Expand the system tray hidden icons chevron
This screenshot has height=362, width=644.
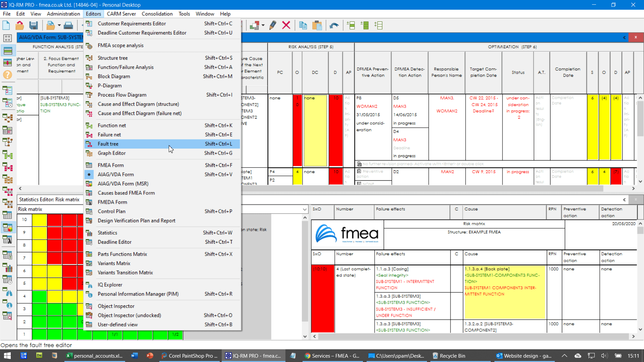565,356
